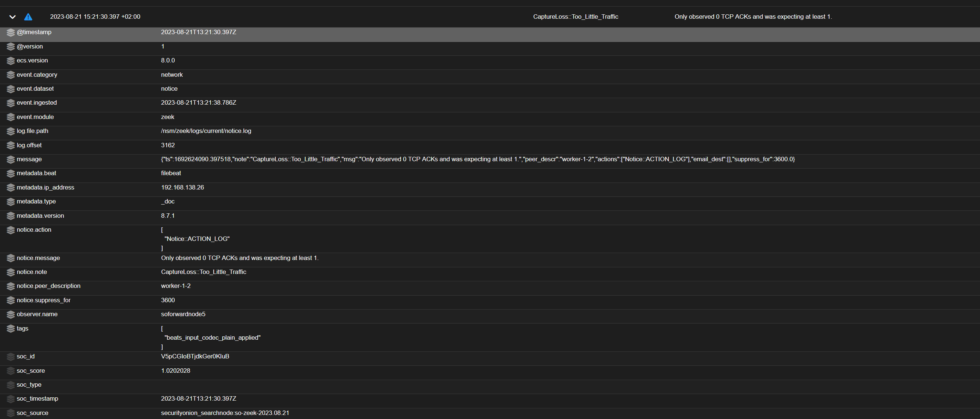
Task: Click the worker-1-2 peer description value
Action: (x=175, y=286)
